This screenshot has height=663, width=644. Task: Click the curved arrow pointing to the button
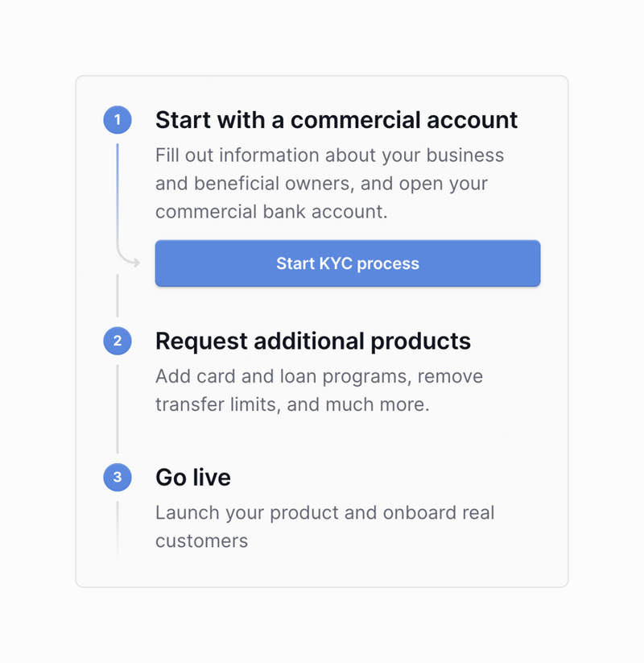tap(129, 259)
